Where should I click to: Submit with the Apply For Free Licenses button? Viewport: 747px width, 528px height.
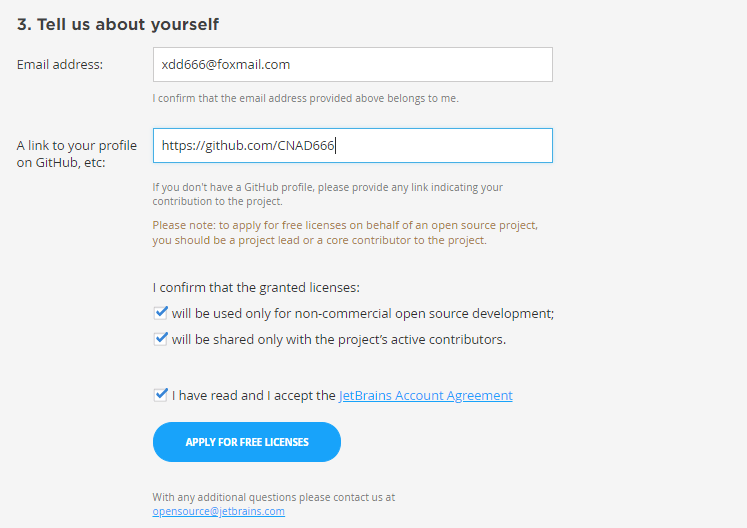tap(247, 442)
